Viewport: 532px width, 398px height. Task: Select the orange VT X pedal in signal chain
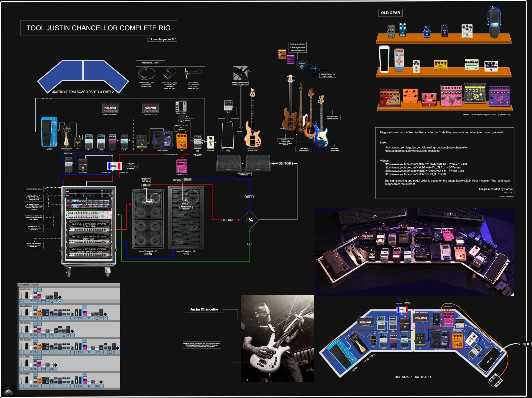point(182,141)
